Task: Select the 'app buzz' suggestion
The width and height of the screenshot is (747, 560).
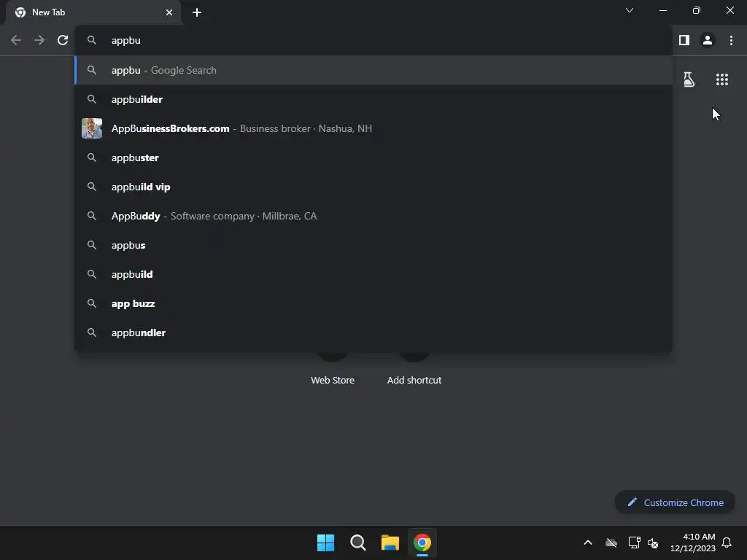Action: pos(373,303)
